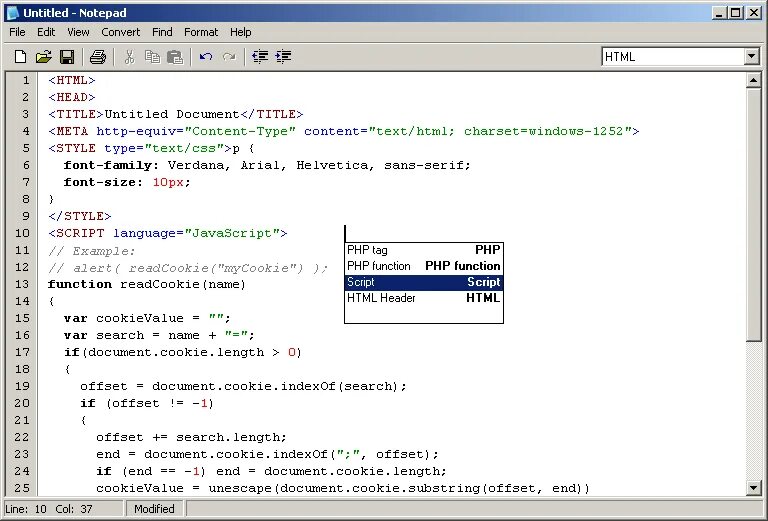Click the scrollbar down arrow
Viewport: 768px width, 521px height.
(753, 487)
